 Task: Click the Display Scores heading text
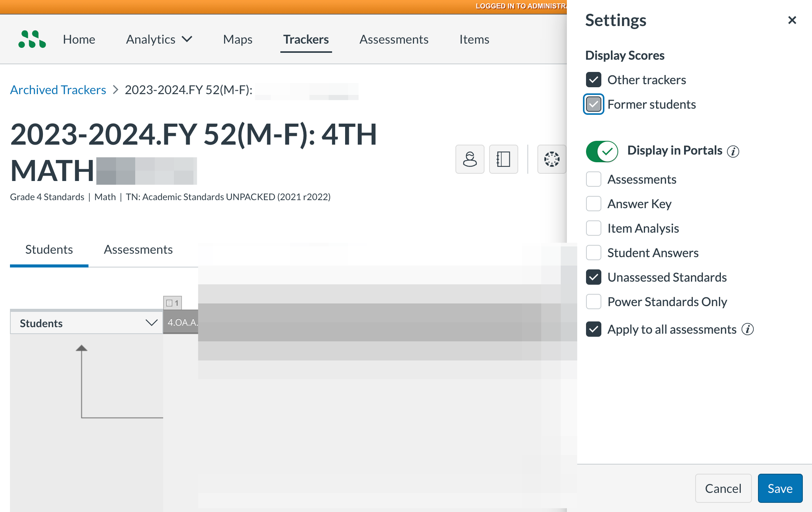pyautogui.click(x=625, y=55)
